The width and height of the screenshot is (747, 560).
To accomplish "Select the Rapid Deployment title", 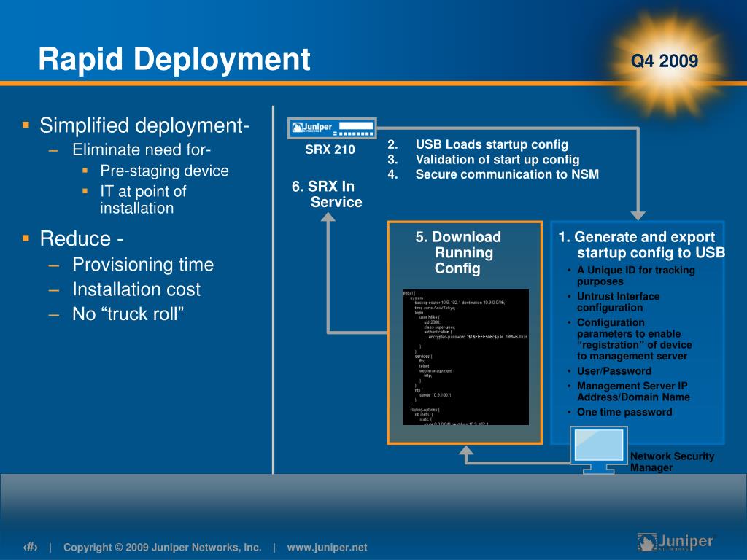I will pyautogui.click(x=174, y=59).
